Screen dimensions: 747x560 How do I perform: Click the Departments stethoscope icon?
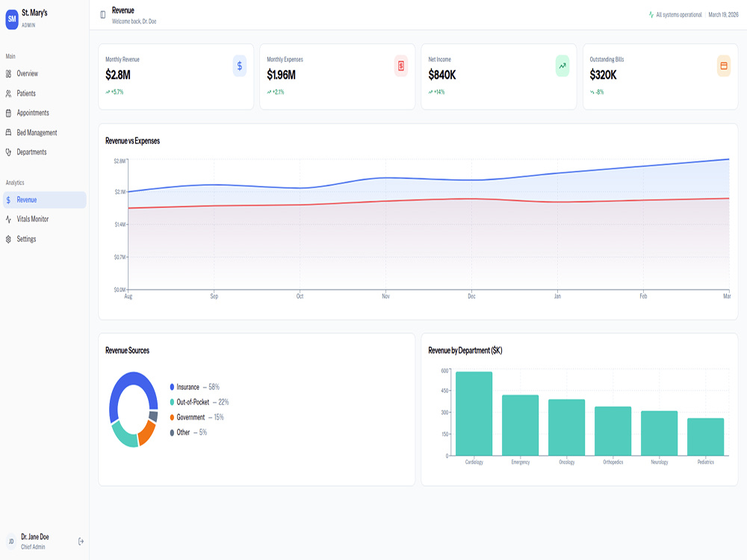pyautogui.click(x=8, y=152)
